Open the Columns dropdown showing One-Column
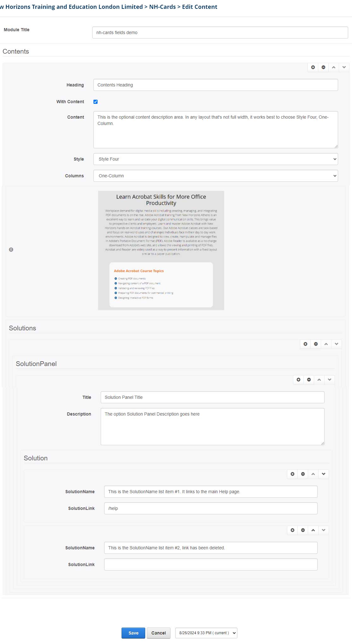 [216, 176]
